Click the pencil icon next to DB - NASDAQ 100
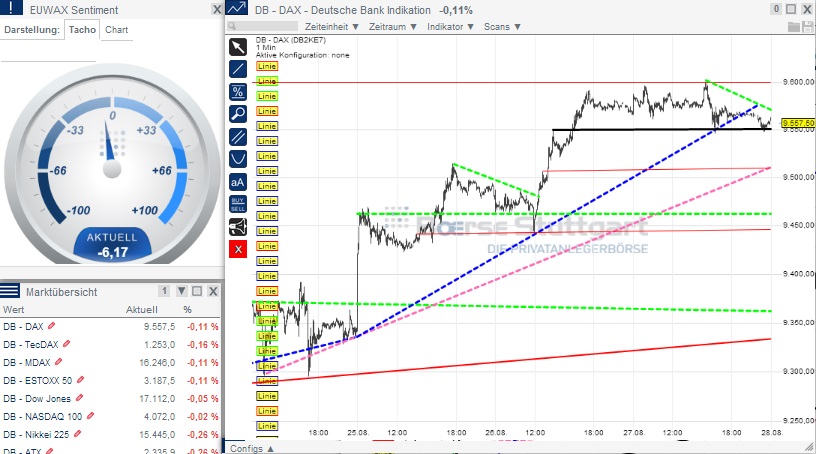816x454 pixels. coord(91,416)
